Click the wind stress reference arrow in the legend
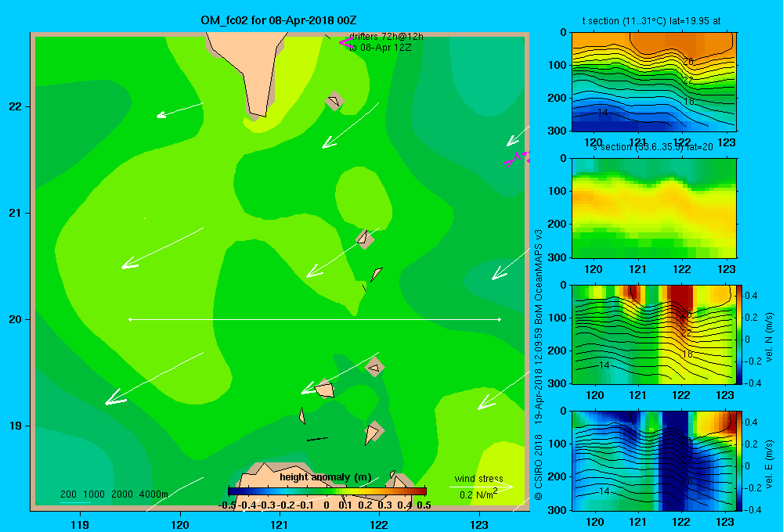783x532 pixels. (x=482, y=486)
